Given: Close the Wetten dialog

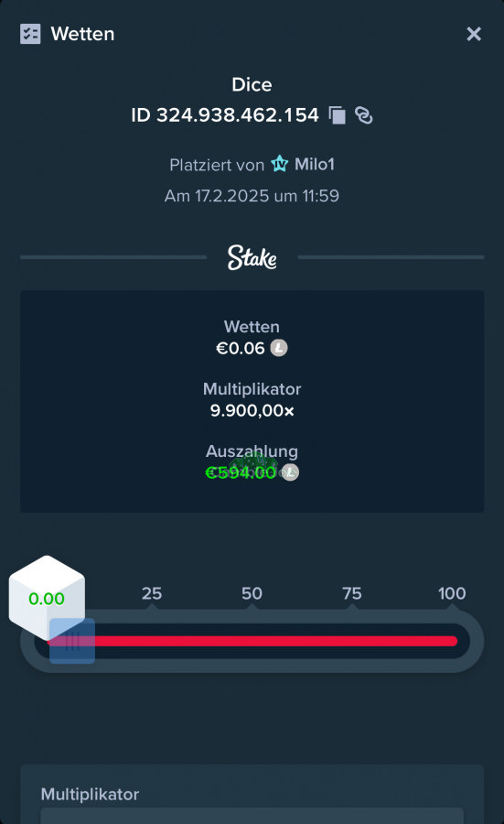Looking at the screenshot, I should tap(474, 34).
